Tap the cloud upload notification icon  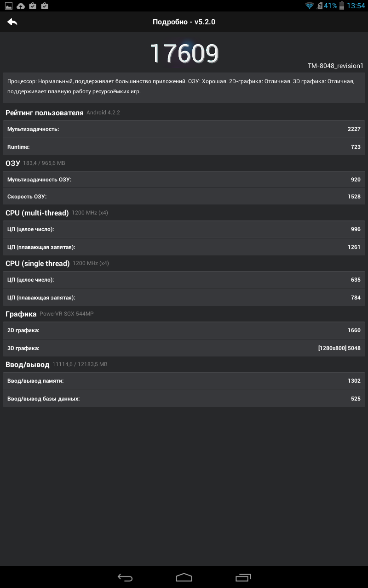tap(21, 6)
